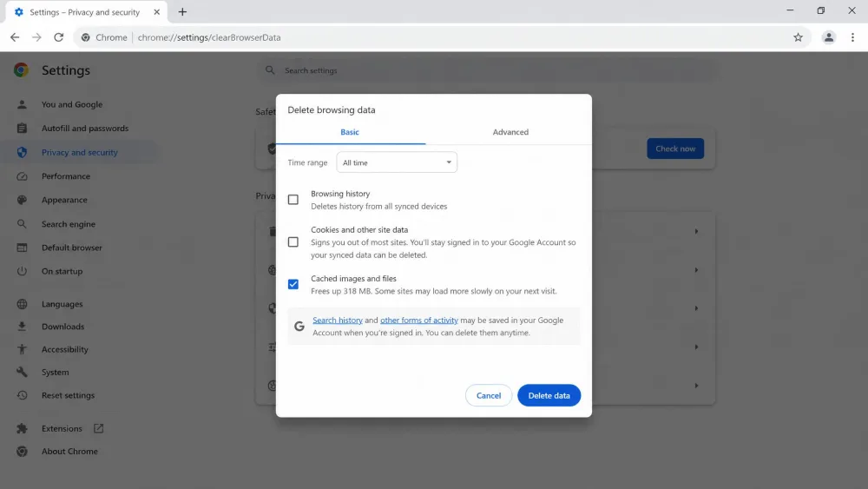
Task: Open Appearance settings
Action: pyautogui.click(x=64, y=200)
